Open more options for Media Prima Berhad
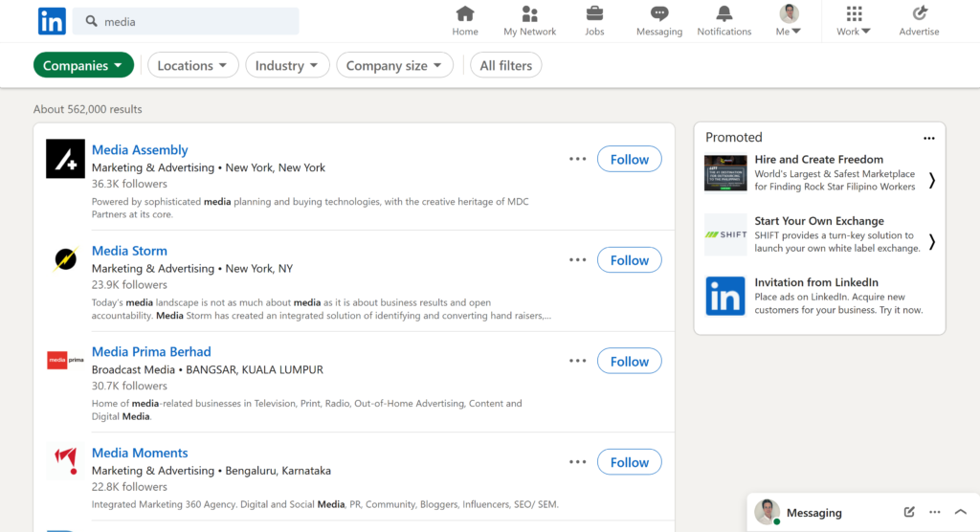This screenshot has width=980, height=532. (x=577, y=361)
